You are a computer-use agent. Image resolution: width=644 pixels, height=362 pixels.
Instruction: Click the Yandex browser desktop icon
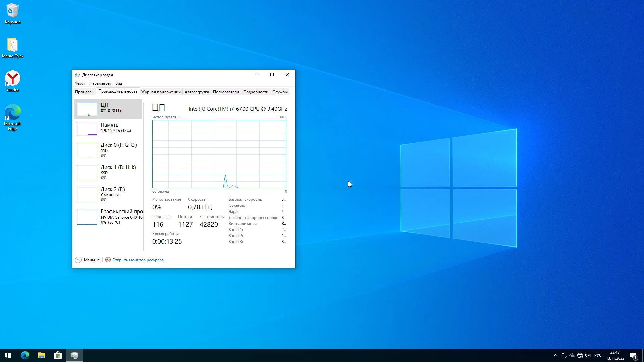13,80
